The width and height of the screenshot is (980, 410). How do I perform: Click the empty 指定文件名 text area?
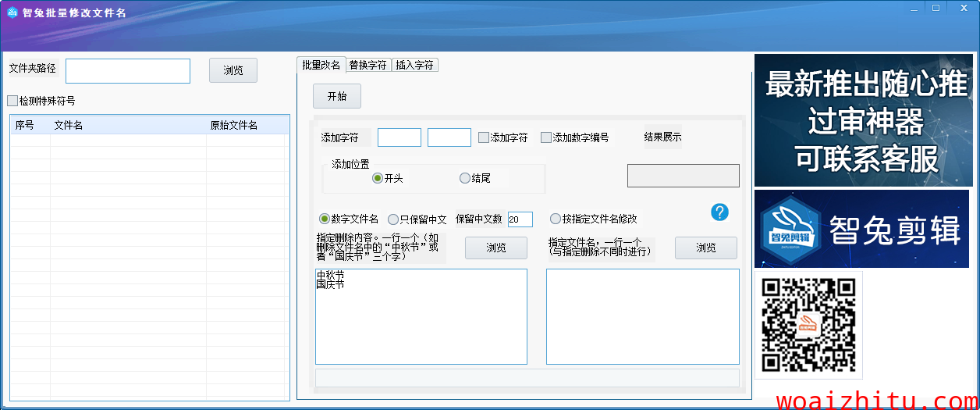coord(643,316)
